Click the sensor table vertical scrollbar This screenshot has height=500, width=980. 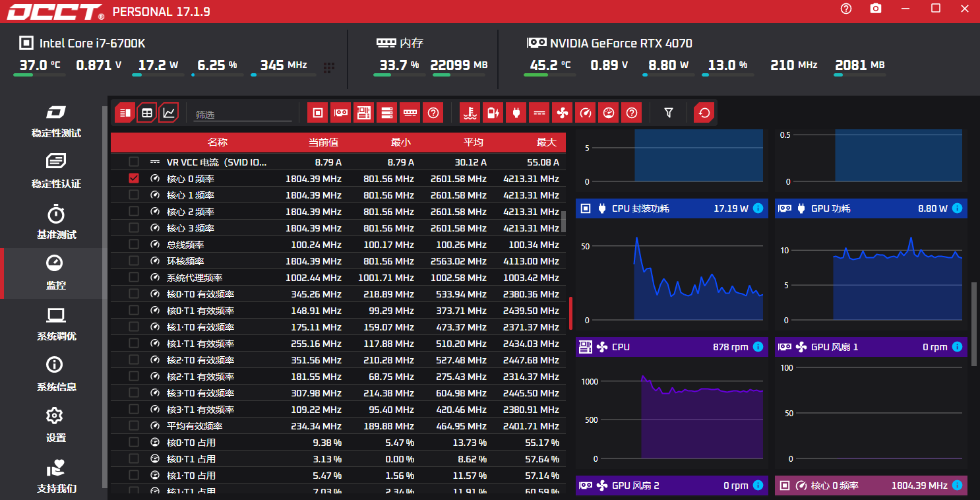[x=563, y=221]
